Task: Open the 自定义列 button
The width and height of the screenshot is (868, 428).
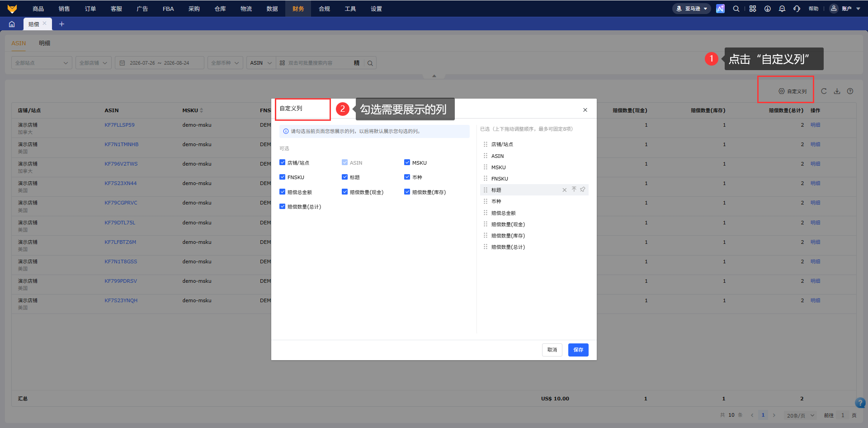Action: tap(793, 91)
